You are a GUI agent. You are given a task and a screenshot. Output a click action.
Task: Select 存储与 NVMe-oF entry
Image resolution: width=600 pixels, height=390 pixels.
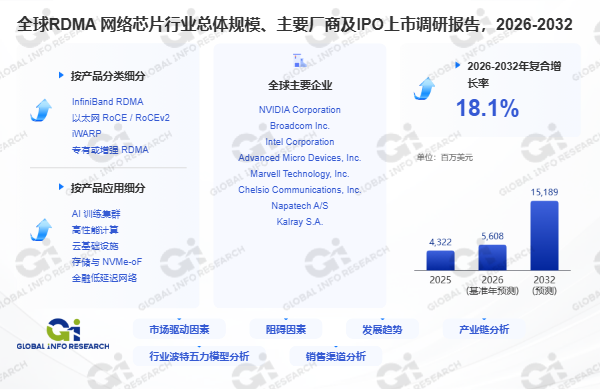[107, 262]
